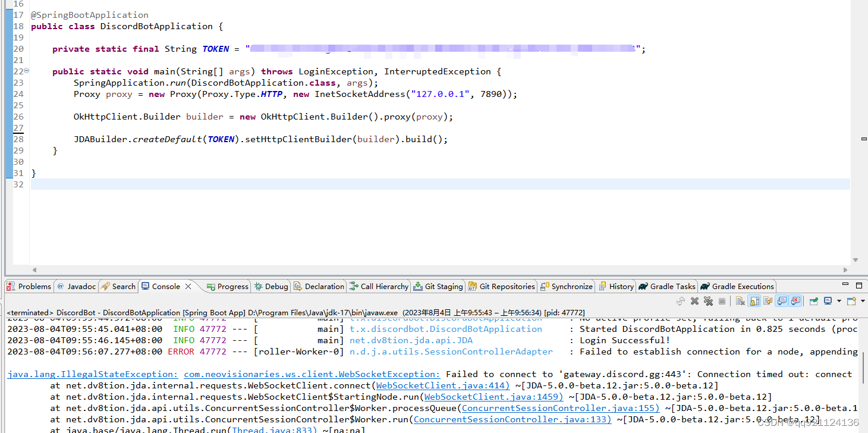This screenshot has height=433, width=868.
Task: Pin the Console view
Action: point(813,300)
